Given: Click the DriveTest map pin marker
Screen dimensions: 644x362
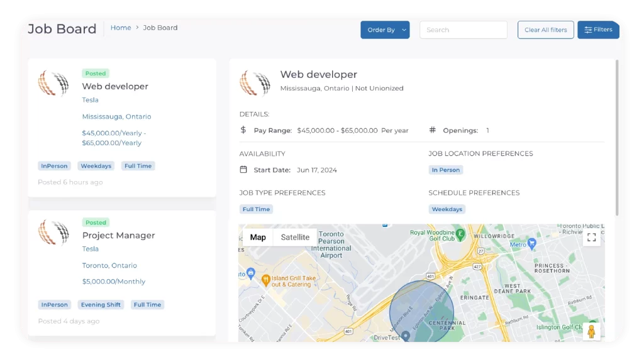Looking at the screenshot, I should click(x=406, y=336).
